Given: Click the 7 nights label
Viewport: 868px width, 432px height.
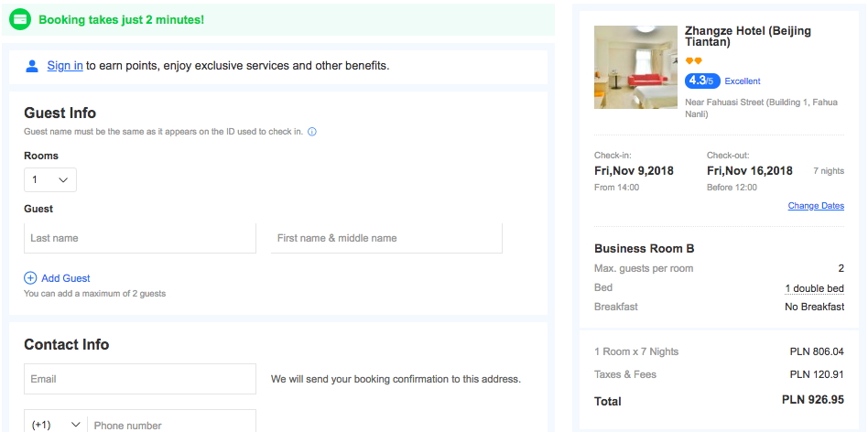Looking at the screenshot, I should [829, 171].
